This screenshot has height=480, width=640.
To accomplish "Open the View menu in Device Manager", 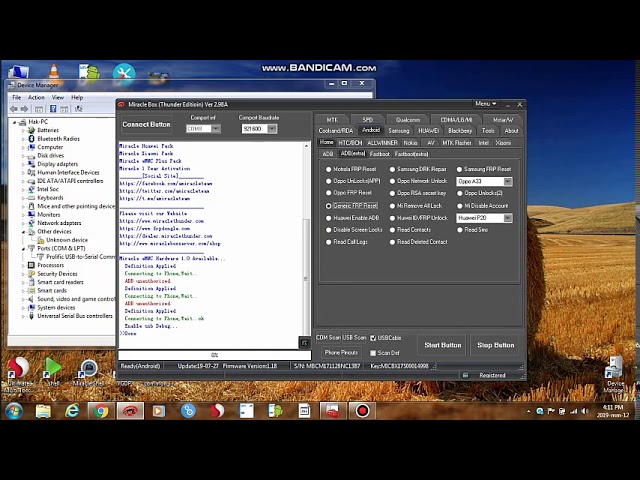I will (x=58, y=98).
